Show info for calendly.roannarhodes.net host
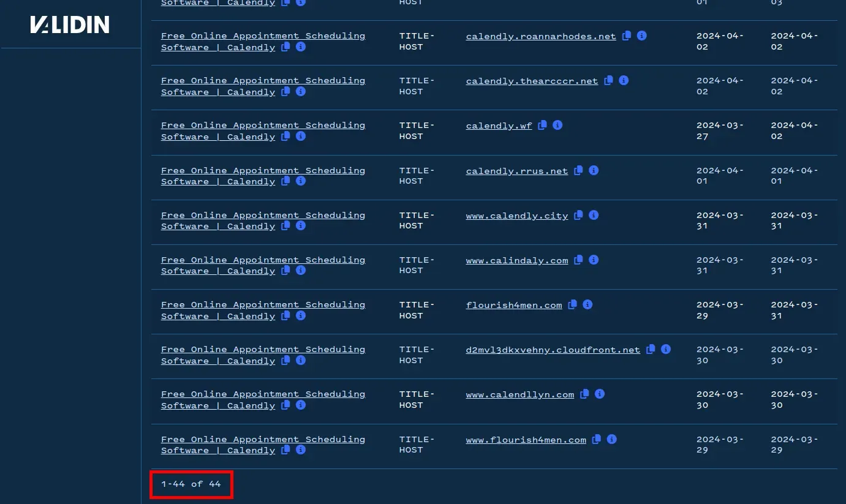This screenshot has width=846, height=504. click(641, 36)
